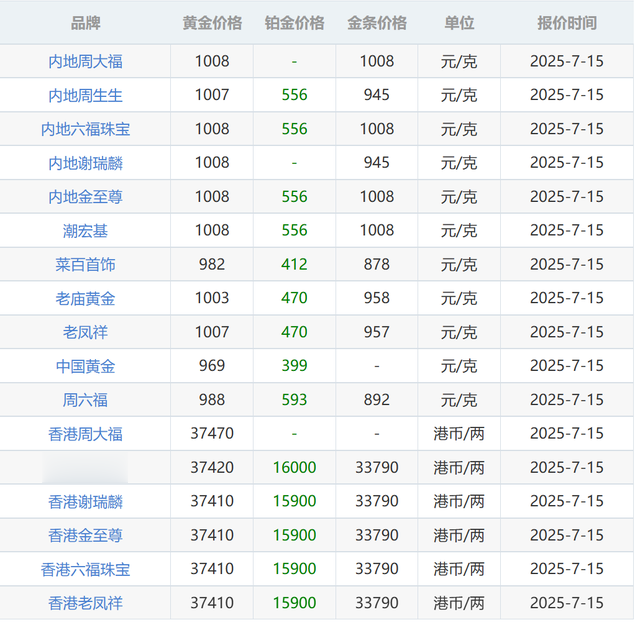Select 周六福 gold price 988

click(x=212, y=400)
